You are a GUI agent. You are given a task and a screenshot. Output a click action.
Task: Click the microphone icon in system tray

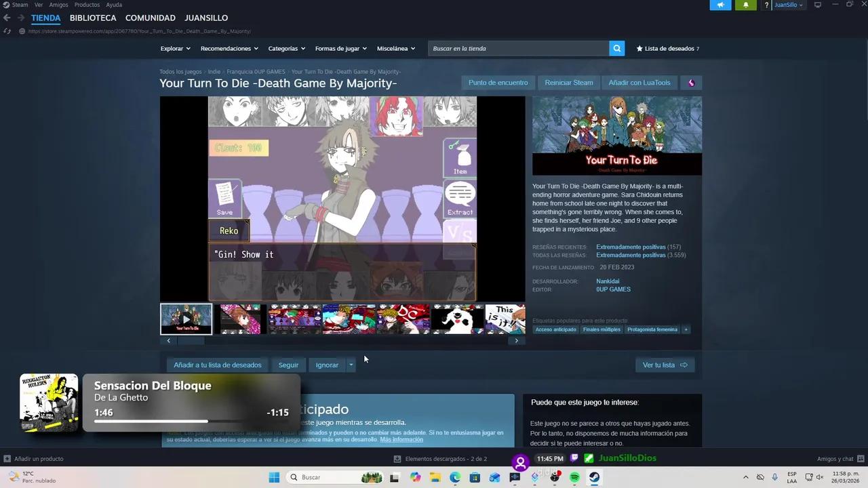coord(774,477)
